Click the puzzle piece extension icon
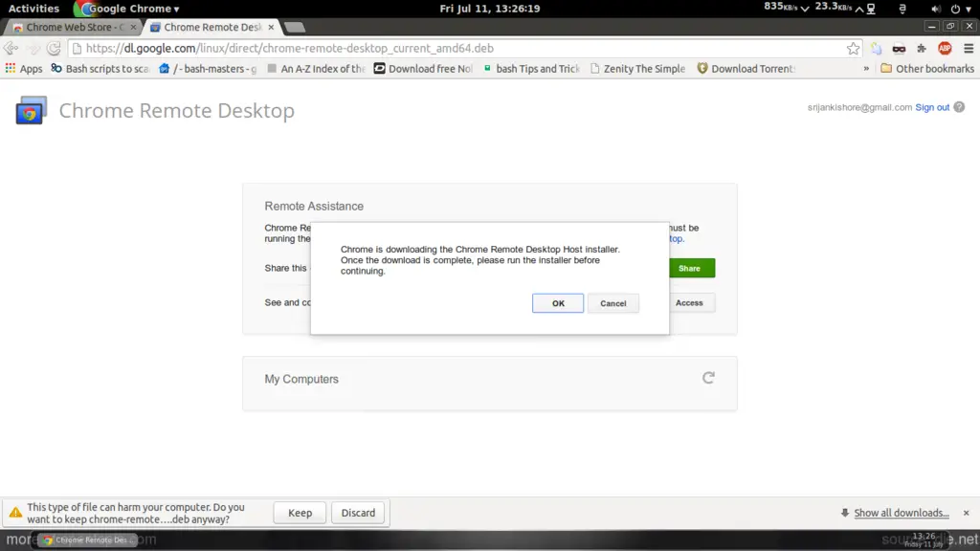The height and width of the screenshot is (551, 980). point(922,48)
